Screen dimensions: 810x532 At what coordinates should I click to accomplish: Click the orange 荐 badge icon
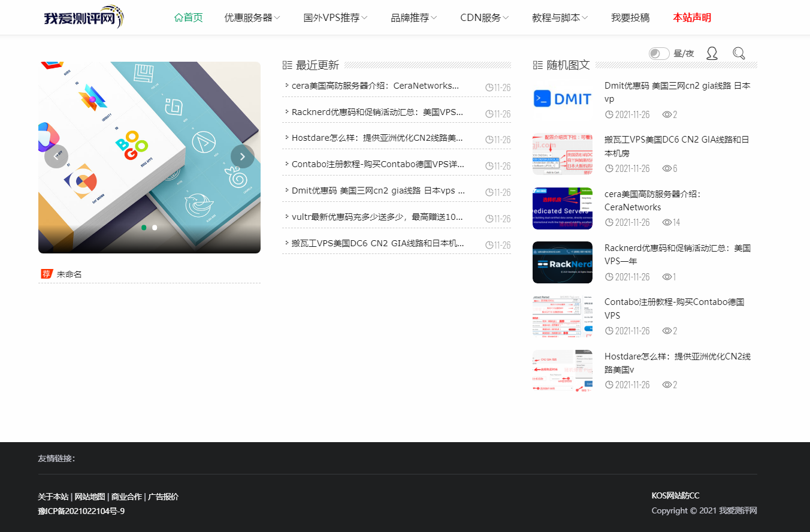47,274
